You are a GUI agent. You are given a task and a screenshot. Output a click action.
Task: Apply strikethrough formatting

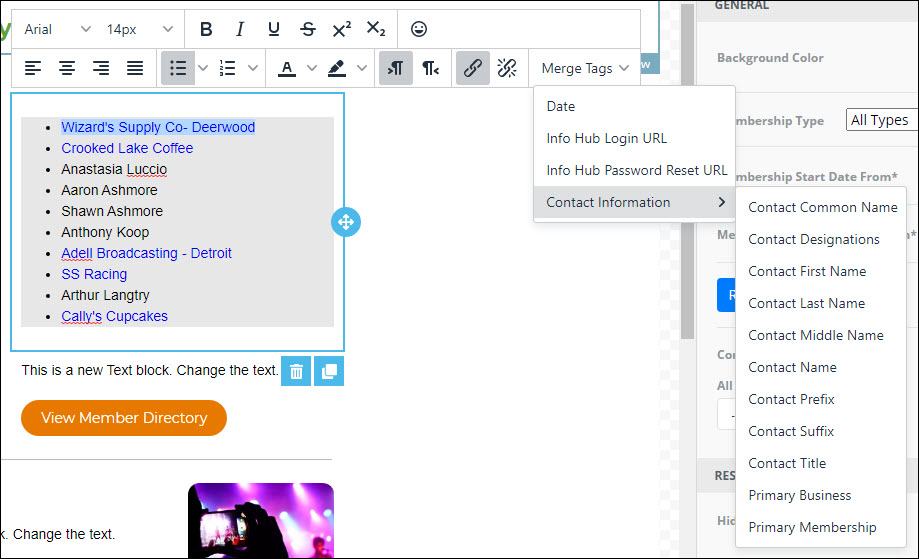point(308,29)
